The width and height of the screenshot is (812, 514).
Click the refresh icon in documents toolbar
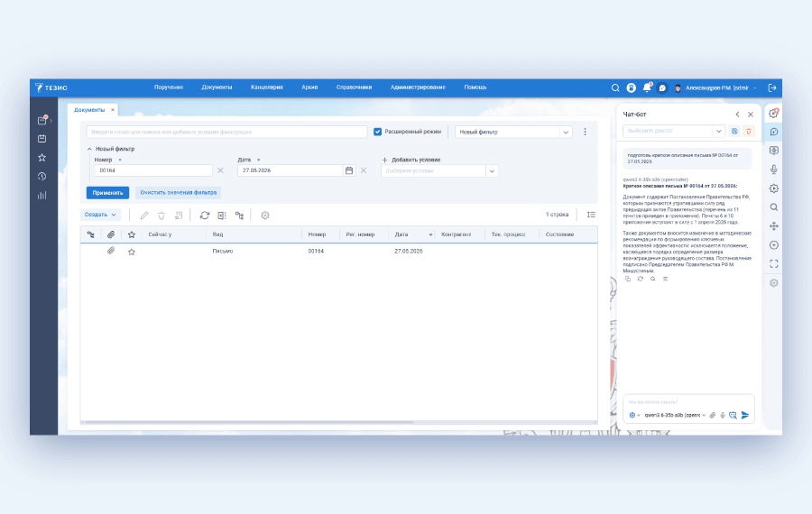205,216
